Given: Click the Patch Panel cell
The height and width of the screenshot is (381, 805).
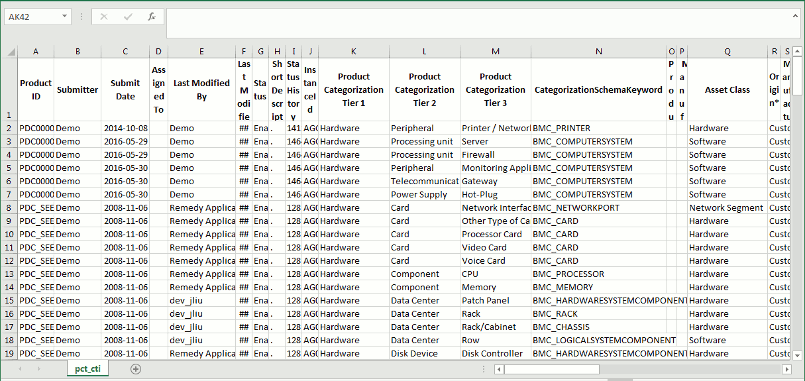Looking at the screenshot, I should coord(496,300).
